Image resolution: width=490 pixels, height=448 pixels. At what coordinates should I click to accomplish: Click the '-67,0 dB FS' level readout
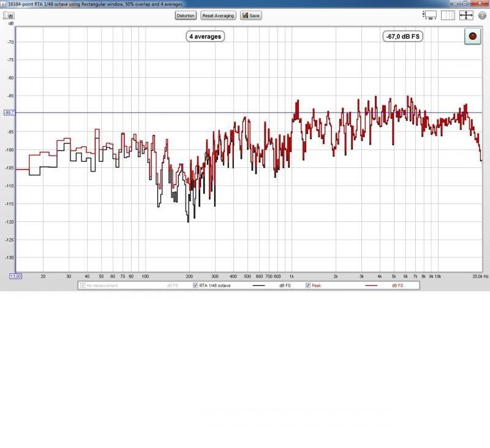(403, 37)
